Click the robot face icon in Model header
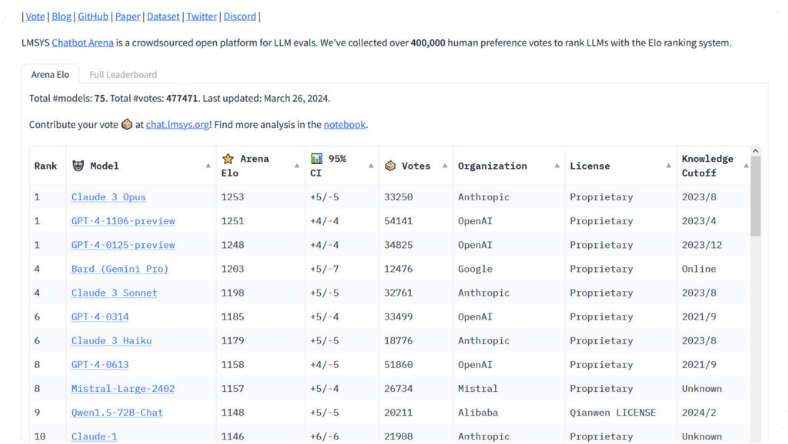The image size is (788, 444). click(x=78, y=165)
